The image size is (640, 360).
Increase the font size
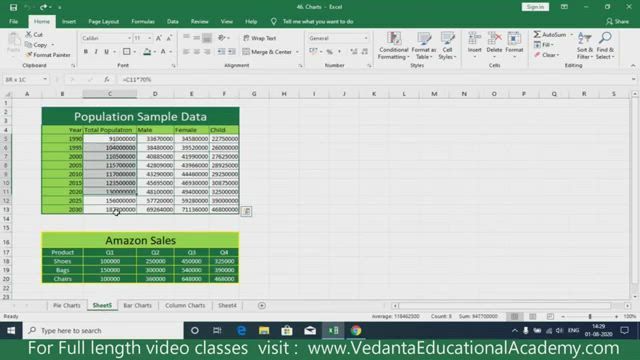pyautogui.click(x=159, y=38)
